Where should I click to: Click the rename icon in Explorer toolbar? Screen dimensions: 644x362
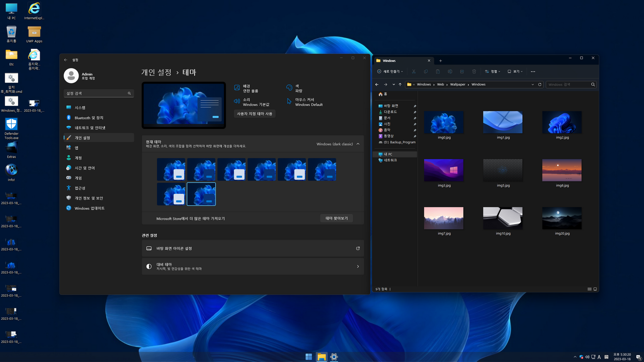[x=450, y=72]
